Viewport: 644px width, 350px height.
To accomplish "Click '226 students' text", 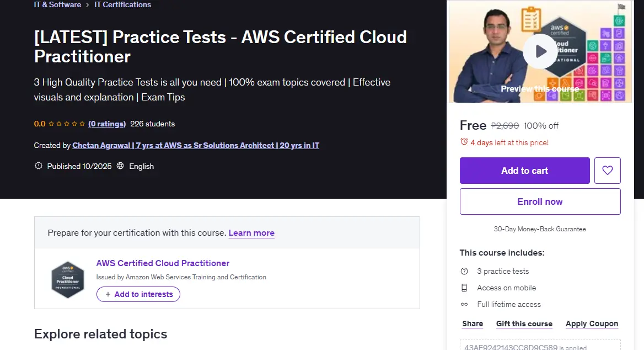I will click(x=152, y=124).
